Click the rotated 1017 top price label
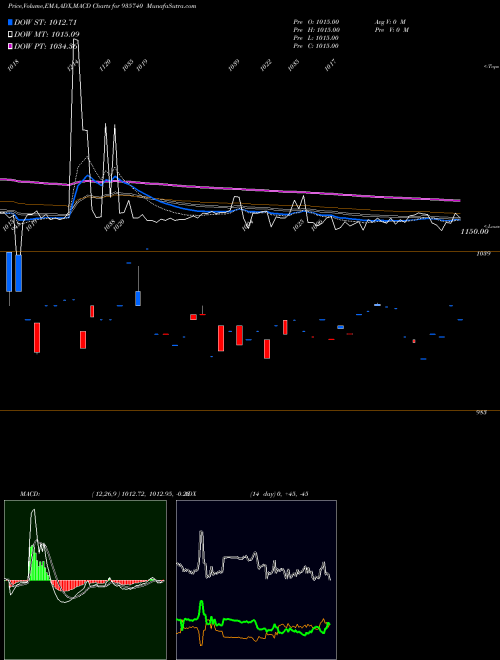This screenshot has height=660, width=500. click(332, 65)
